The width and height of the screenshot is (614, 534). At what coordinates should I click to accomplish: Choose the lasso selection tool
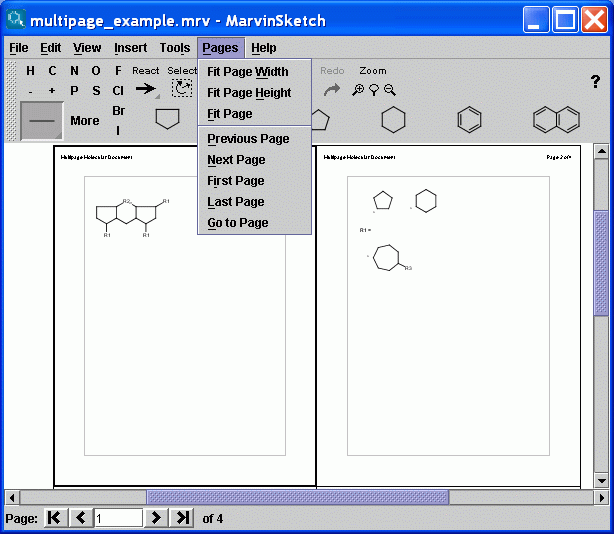[182, 89]
